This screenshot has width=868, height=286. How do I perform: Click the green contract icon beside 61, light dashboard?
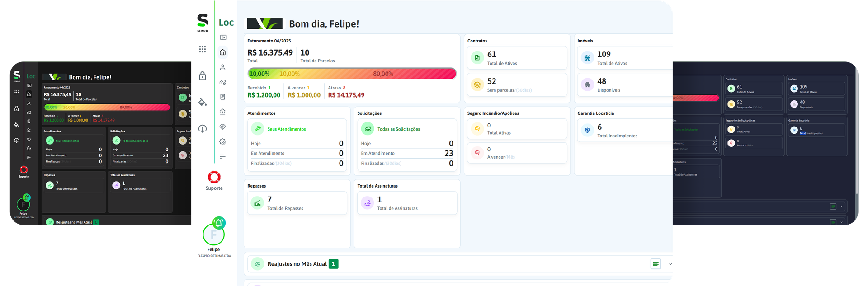(477, 57)
